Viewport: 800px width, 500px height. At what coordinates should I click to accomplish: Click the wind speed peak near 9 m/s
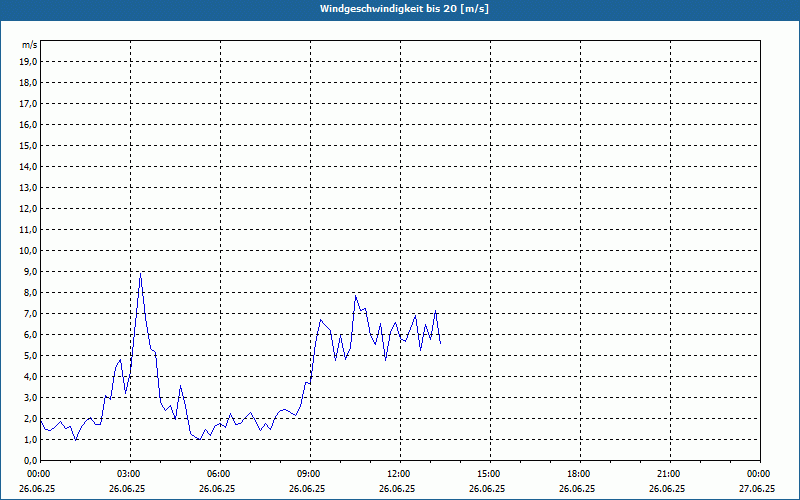point(140,273)
